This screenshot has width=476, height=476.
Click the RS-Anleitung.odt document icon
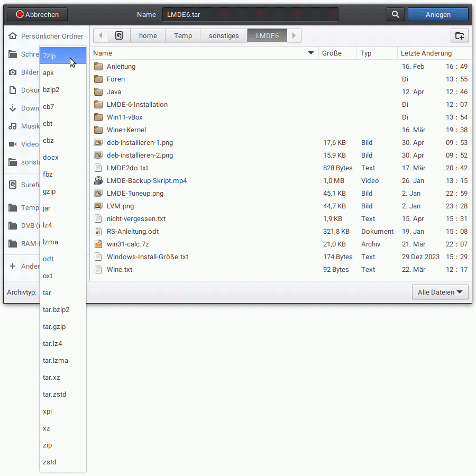(98, 231)
